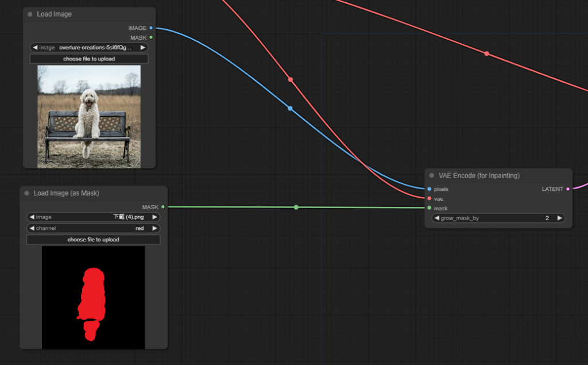588x365 pixels.
Task: Click the pink LATENT output socket
Action: click(568, 189)
